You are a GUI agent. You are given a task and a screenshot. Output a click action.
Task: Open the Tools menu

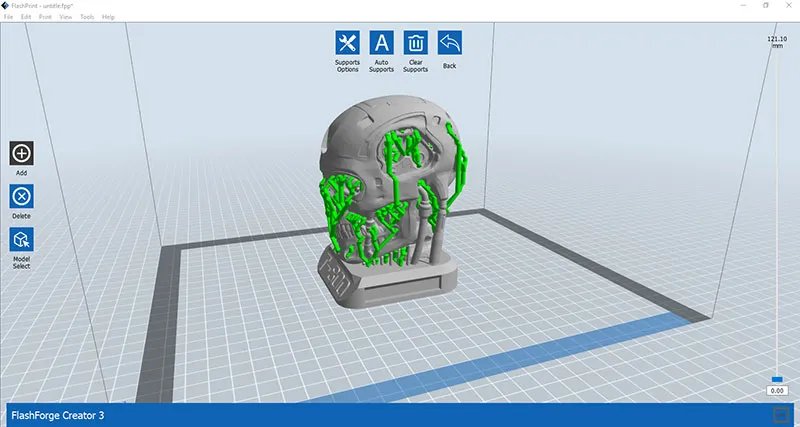(87, 17)
